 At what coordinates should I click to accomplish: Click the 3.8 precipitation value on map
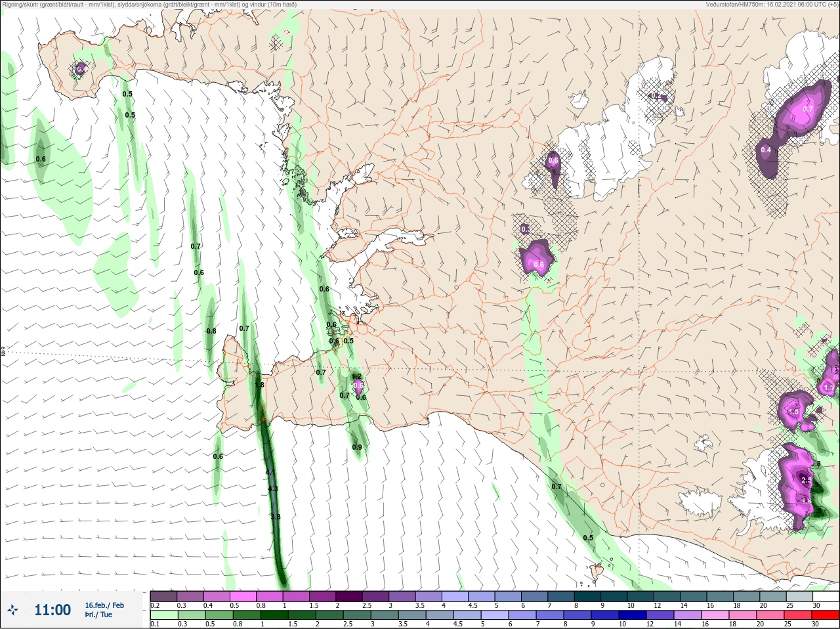pyautogui.click(x=276, y=517)
